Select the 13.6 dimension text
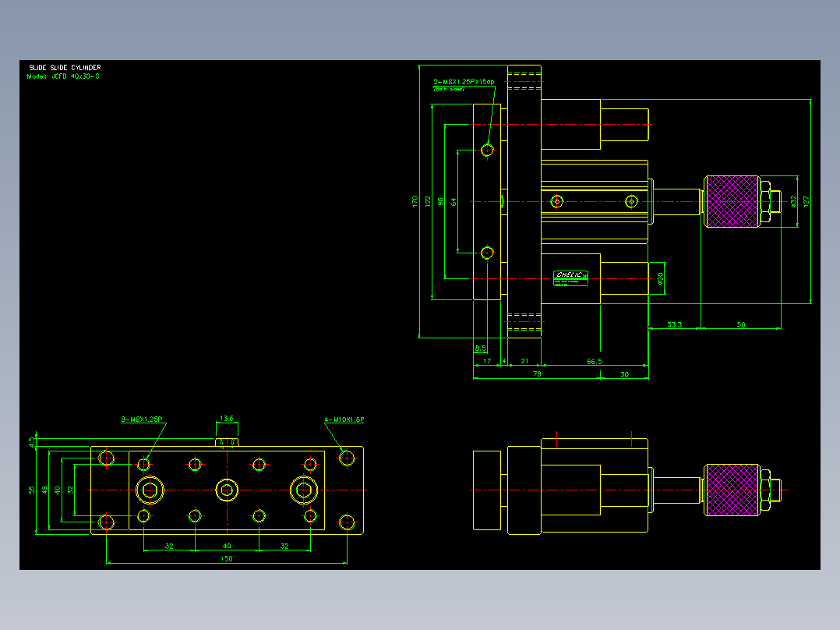The image size is (840, 630). [227, 418]
